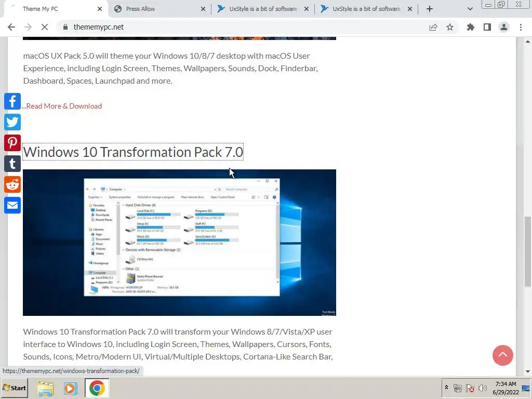Close the first UxStyle tab

[x=307, y=9]
